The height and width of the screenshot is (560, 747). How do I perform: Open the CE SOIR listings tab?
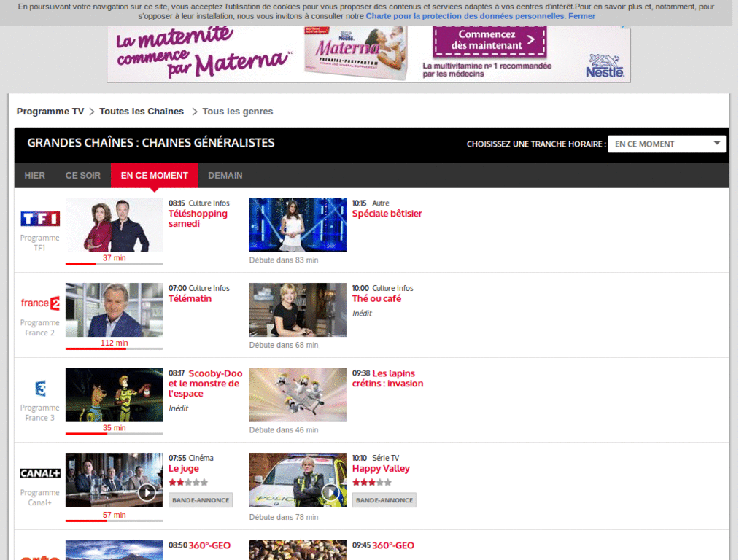[82, 175]
